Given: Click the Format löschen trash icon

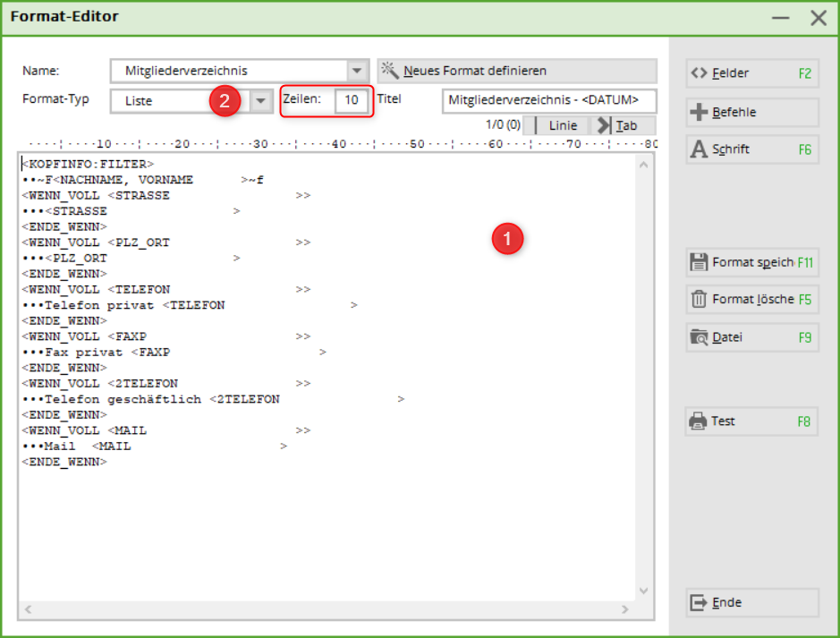Looking at the screenshot, I should [700, 299].
